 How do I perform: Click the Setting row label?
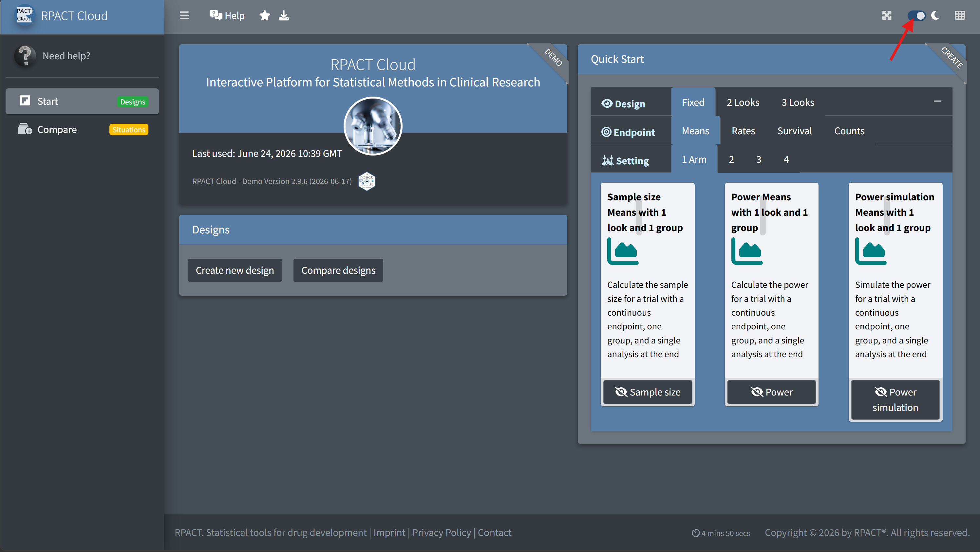pyautogui.click(x=632, y=161)
